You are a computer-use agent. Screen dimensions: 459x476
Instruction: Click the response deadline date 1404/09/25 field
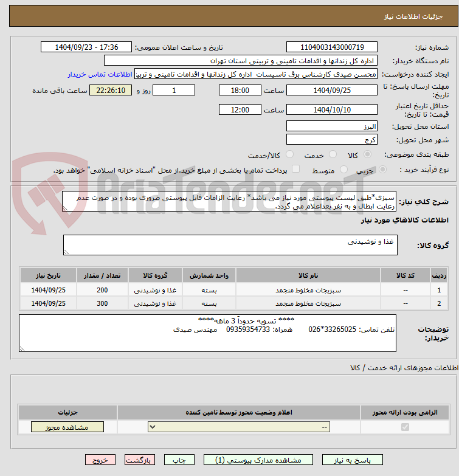332,91
